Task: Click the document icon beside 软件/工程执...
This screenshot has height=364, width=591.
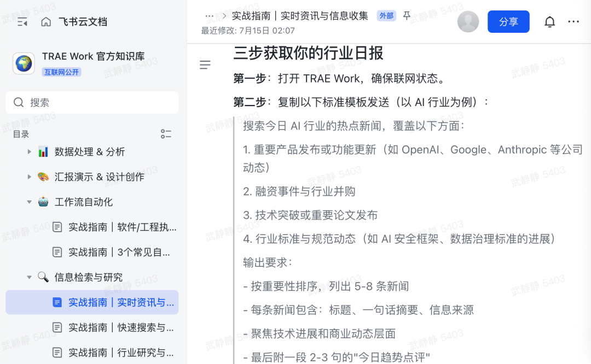Action: 57,227
